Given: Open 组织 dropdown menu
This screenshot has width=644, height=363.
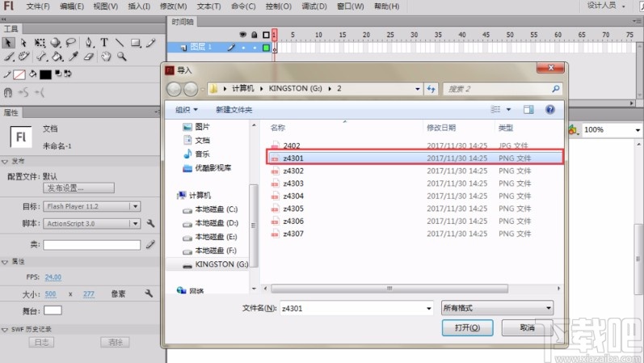Looking at the screenshot, I should [187, 110].
